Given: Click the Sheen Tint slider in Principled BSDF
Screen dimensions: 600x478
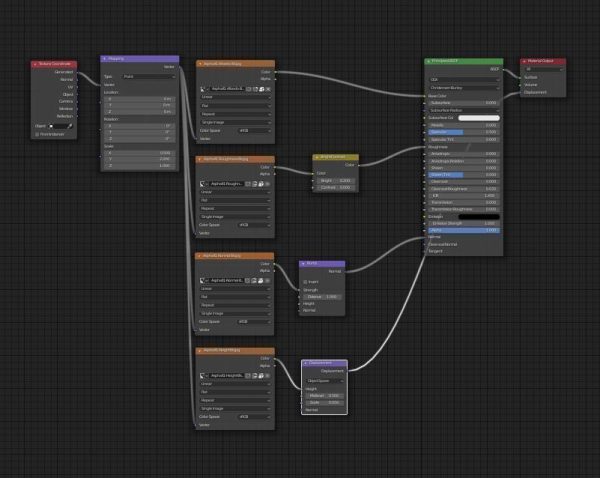Looking at the screenshot, I should [464, 175].
